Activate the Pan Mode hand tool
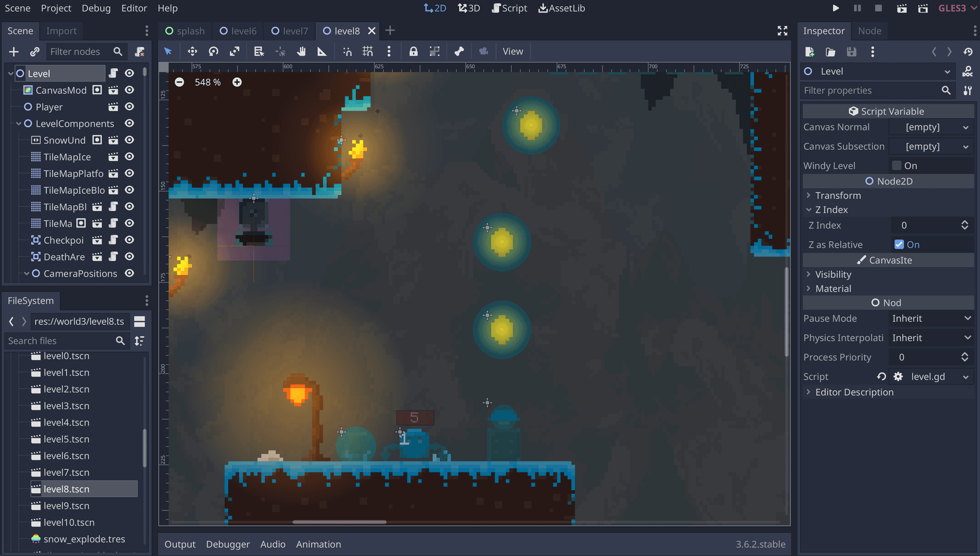 (x=301, y=52)
